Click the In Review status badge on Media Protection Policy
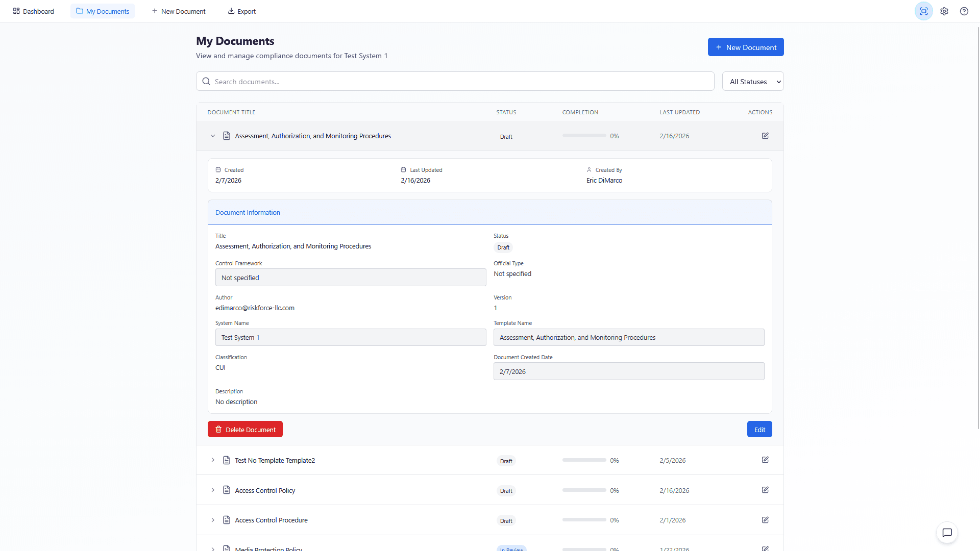Image resolution: width=980 pixels, height=551 pixels. tap(511, 549)
